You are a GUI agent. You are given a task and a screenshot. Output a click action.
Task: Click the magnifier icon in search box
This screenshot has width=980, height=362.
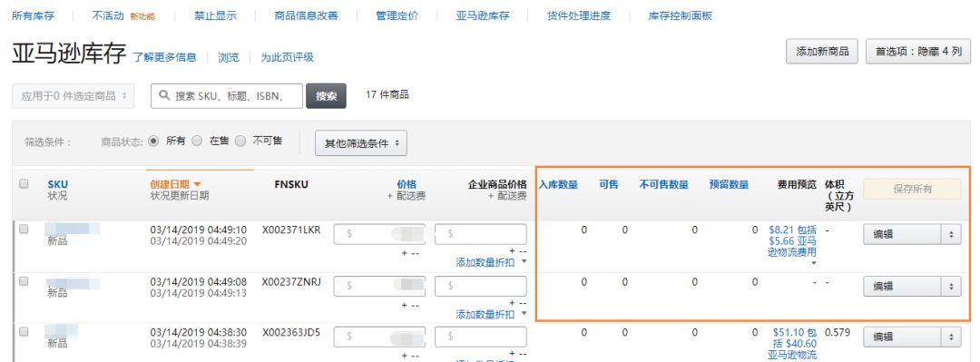(x=164, y=95)
